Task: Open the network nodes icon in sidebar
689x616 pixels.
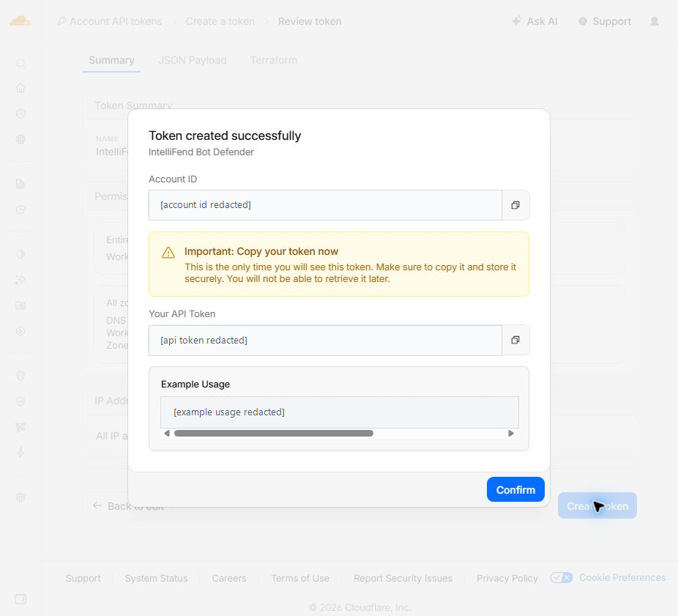Action: coord(21,427)
